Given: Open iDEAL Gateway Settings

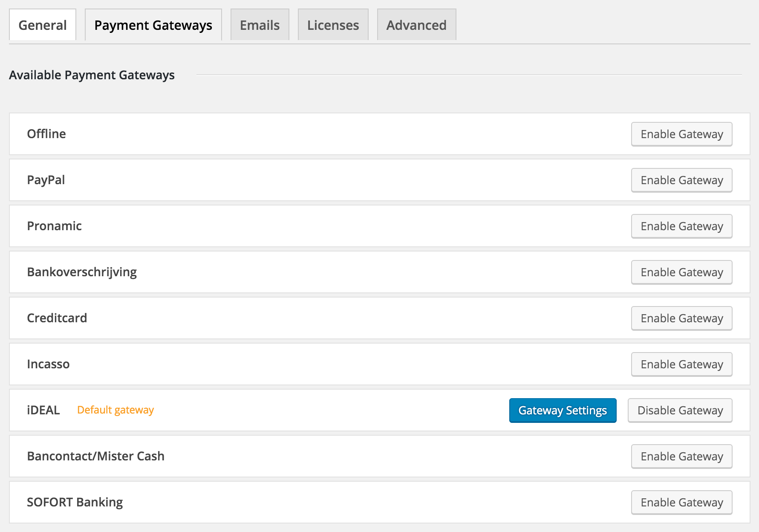Looking at the screenshot, I should (563, 411).
